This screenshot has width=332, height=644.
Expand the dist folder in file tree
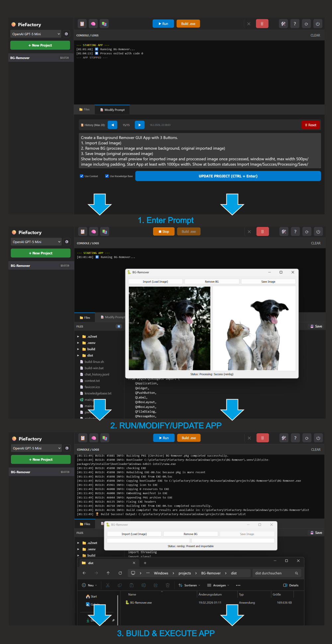pos(78,355)
